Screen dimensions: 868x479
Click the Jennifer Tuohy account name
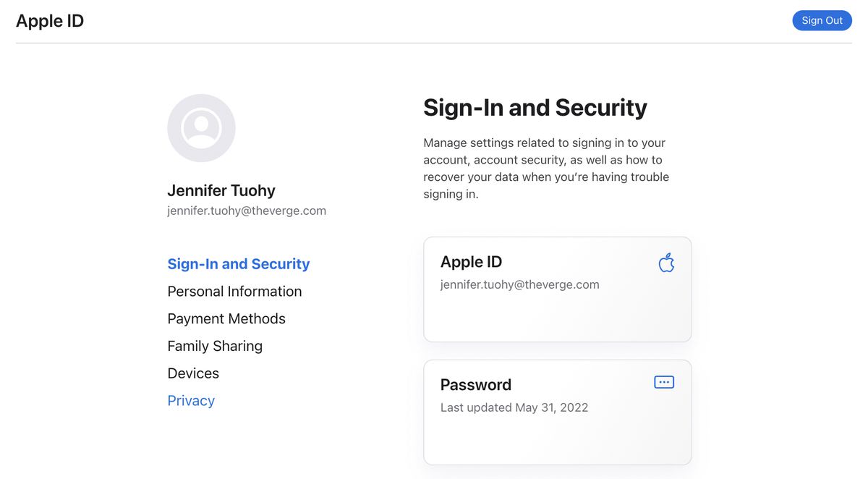[x=221, y=191]
